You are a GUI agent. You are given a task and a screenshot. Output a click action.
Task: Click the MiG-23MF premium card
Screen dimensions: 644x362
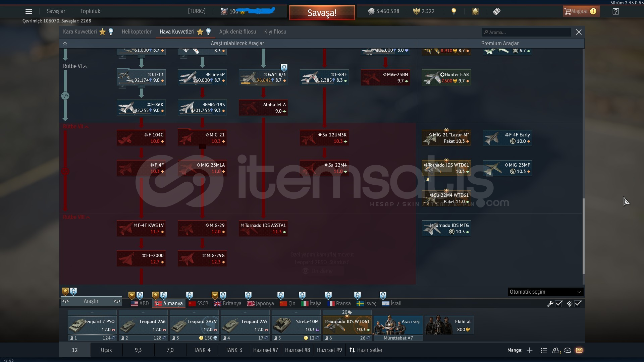pyautogui.click(x=507, y=168)
